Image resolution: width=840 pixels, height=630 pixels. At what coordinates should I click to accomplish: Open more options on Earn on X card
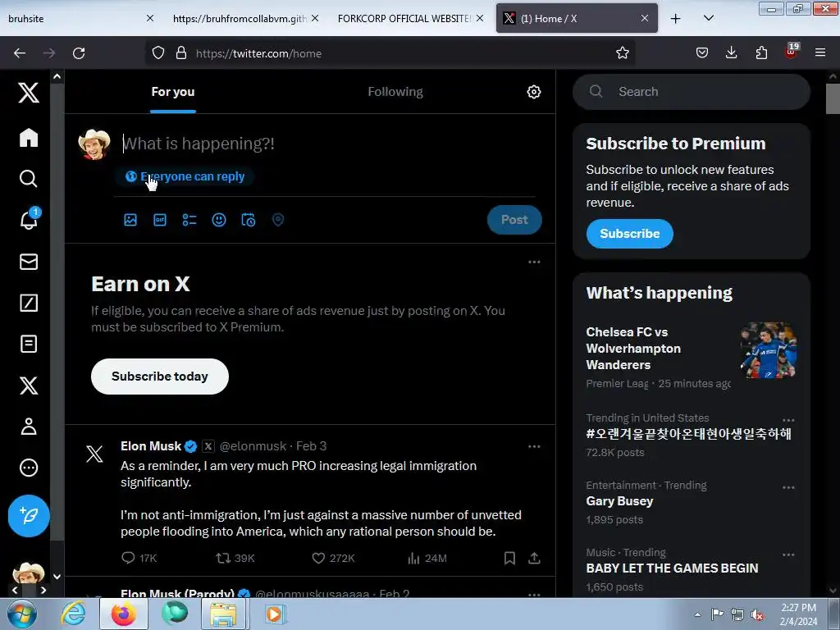[534, 262]
